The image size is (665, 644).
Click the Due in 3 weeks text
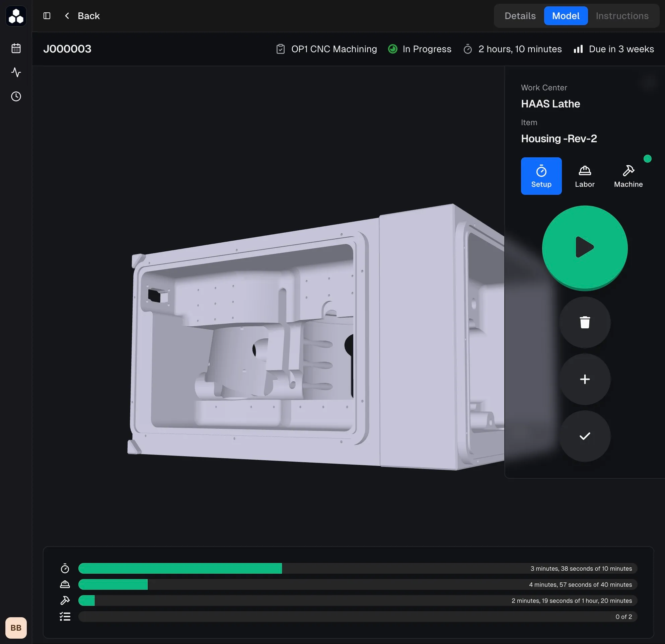(x=621, y=49)
